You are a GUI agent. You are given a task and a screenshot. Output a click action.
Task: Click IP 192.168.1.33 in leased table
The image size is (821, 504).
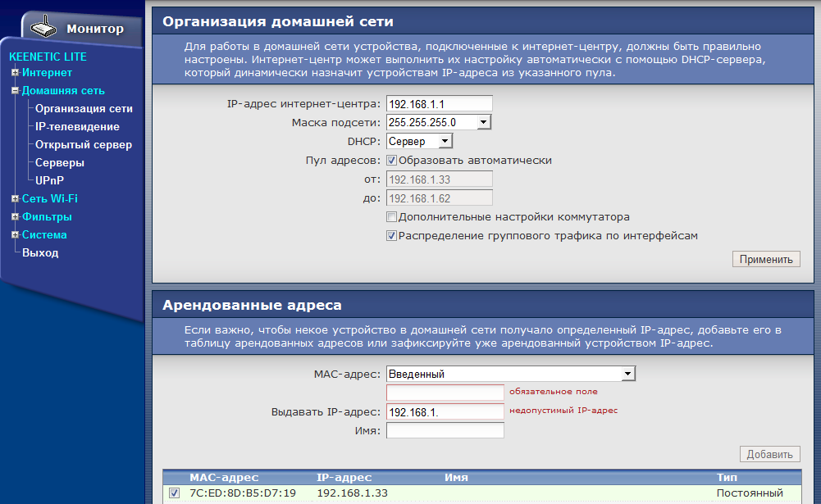pyautogui.click(x=352, y=493)
